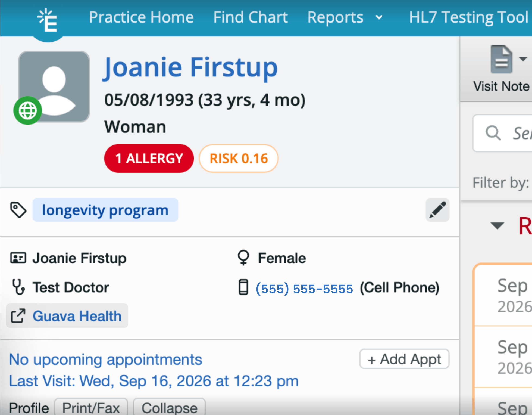Click the Woman gender identity text
532x415 pixels.
click(135, 127)
